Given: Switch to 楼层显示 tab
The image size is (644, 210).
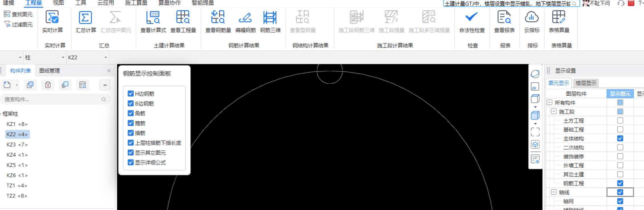Looking at the screenshot, I should point(586,83).
